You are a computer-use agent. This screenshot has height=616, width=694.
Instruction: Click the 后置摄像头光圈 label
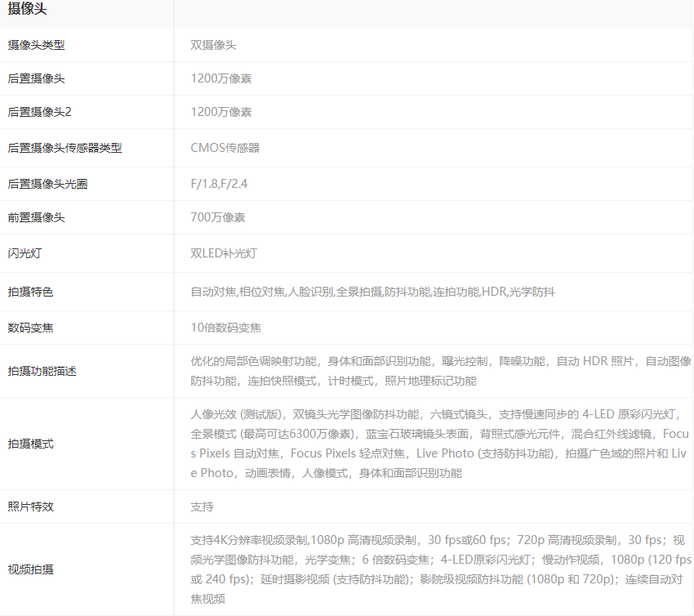pos(47,184)
